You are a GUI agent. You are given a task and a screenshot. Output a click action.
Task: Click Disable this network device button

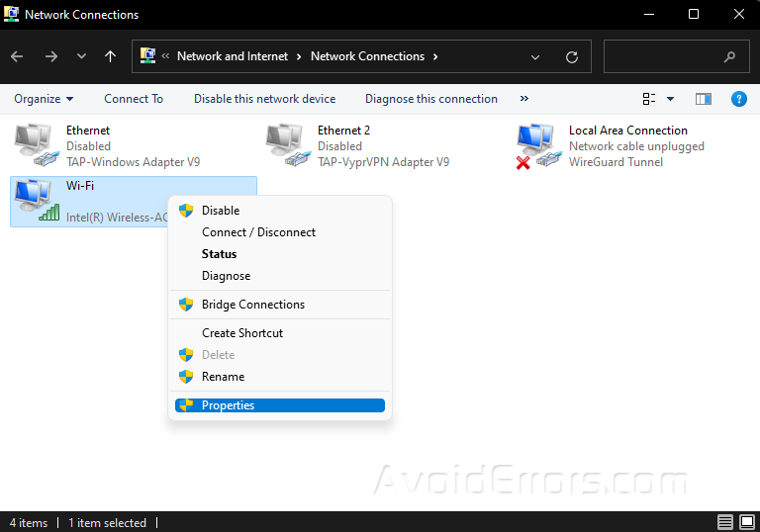(264, 99)
